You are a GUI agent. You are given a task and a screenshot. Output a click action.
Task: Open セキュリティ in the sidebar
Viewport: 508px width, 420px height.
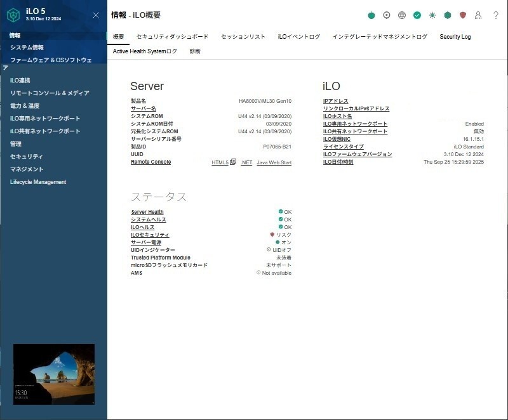pyautogui.click(x=26, y=157)
